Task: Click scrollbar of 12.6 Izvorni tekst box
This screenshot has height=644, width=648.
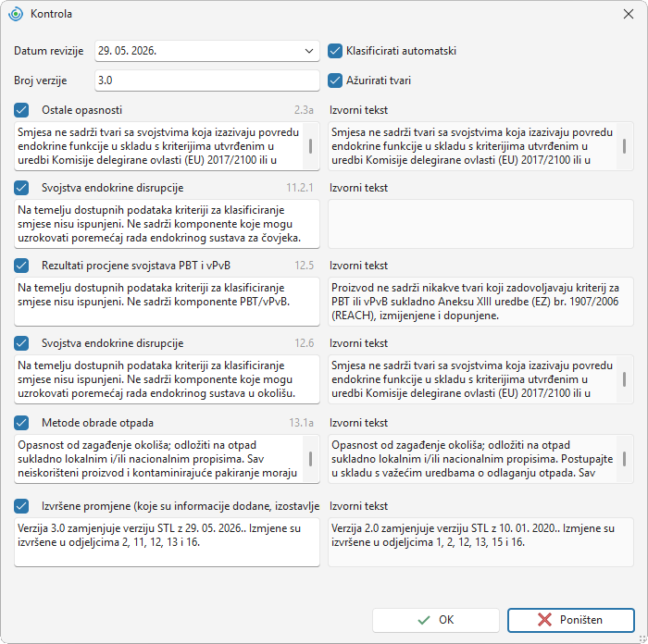Action: coord(624,379)
